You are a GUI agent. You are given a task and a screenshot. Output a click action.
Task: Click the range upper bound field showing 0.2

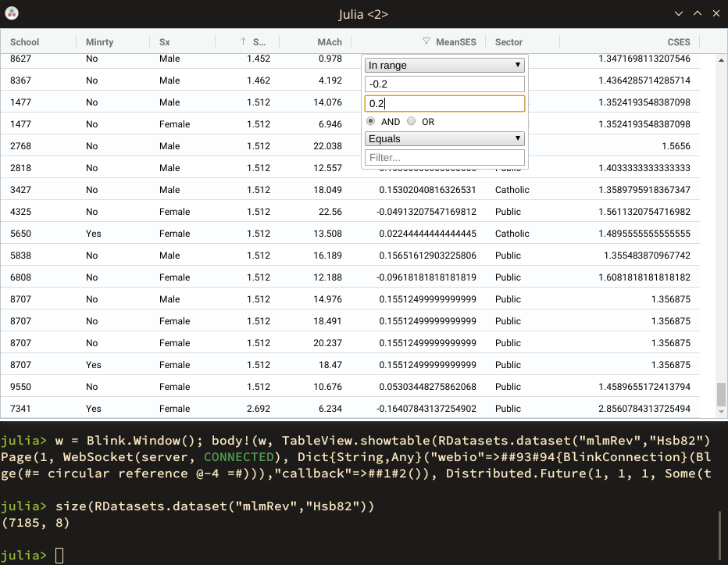coord(444,103)
